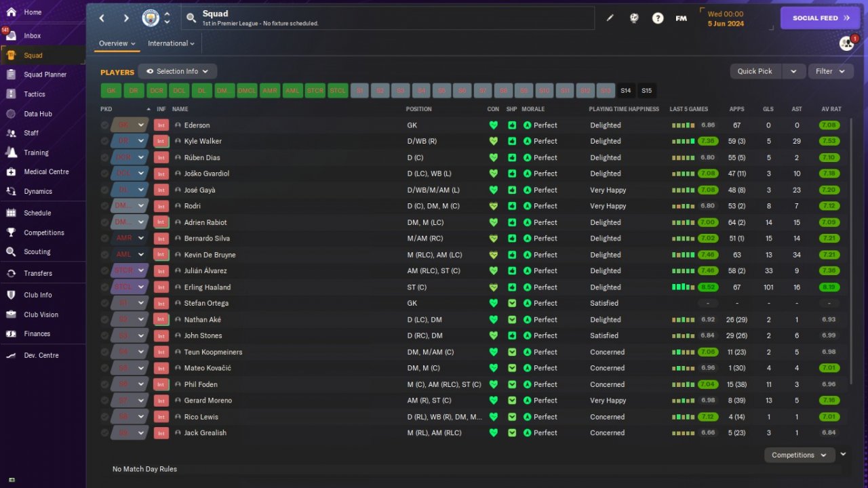Viewport: 868px width, 488px height.
Task: Go to Tactics via its sidebar icon
Action: (x=11, y=94)
